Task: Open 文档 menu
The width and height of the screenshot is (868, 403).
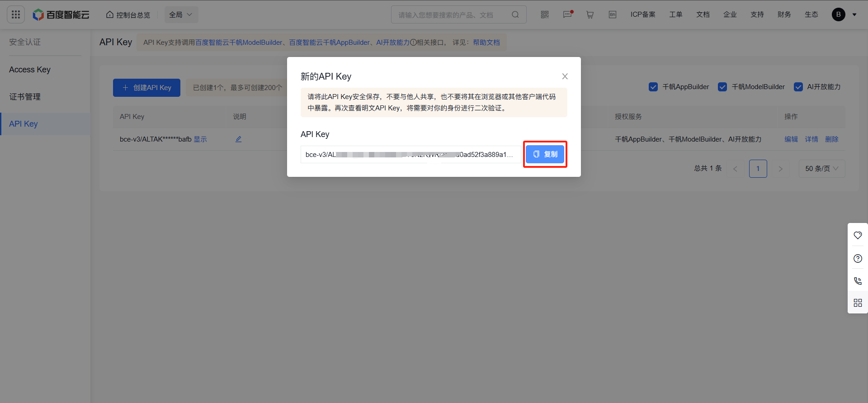Action: coord(703,14)
